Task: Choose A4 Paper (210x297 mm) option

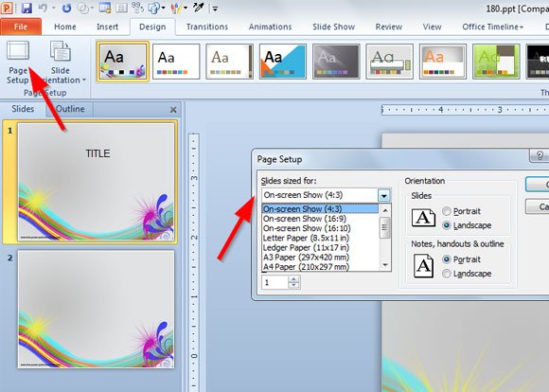Action: click(306, 267)
